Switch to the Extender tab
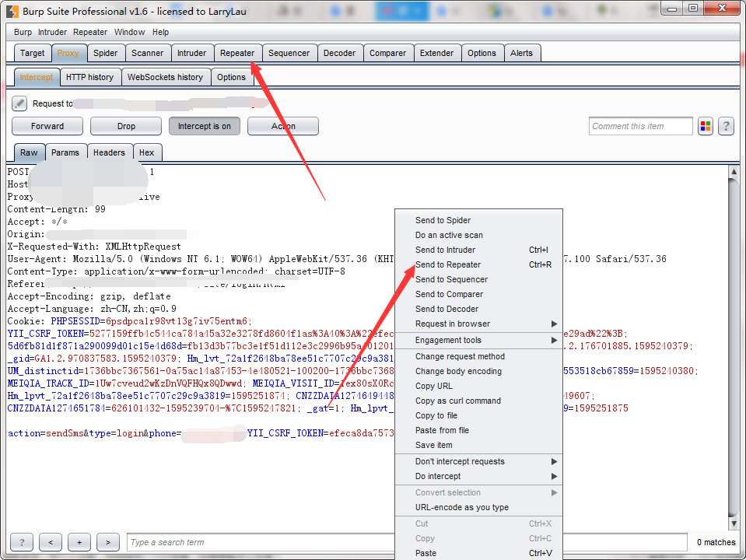Viewport: 746px width, 560px height. (x=436, y=53)
